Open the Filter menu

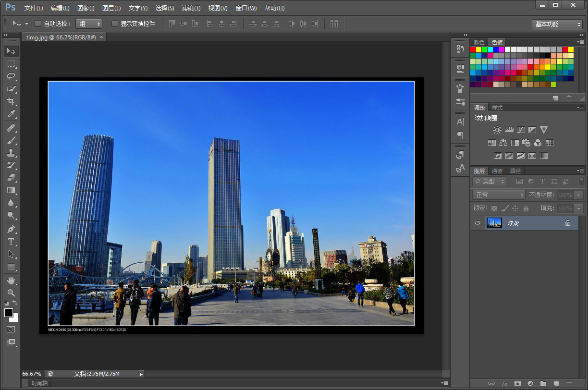[191, 8]
